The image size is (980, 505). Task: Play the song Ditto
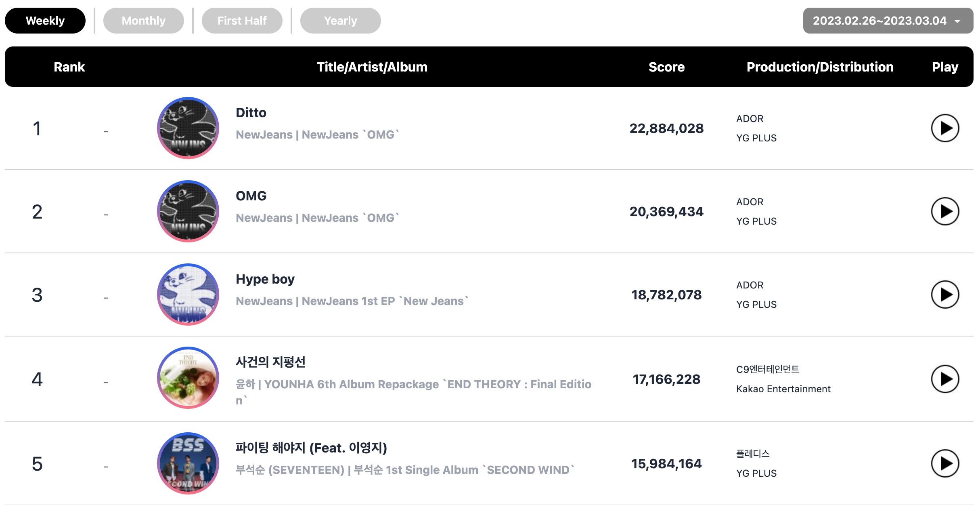(x=945, y=128)
